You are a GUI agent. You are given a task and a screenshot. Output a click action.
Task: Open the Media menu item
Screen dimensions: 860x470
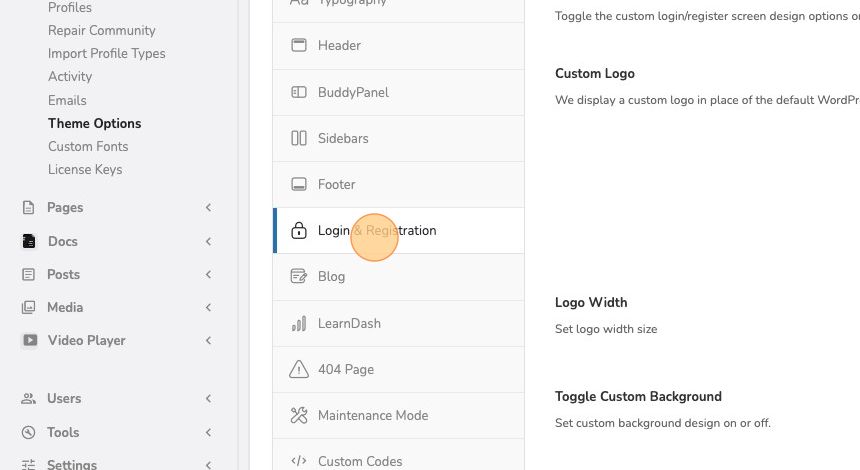(x=65, y=307)
